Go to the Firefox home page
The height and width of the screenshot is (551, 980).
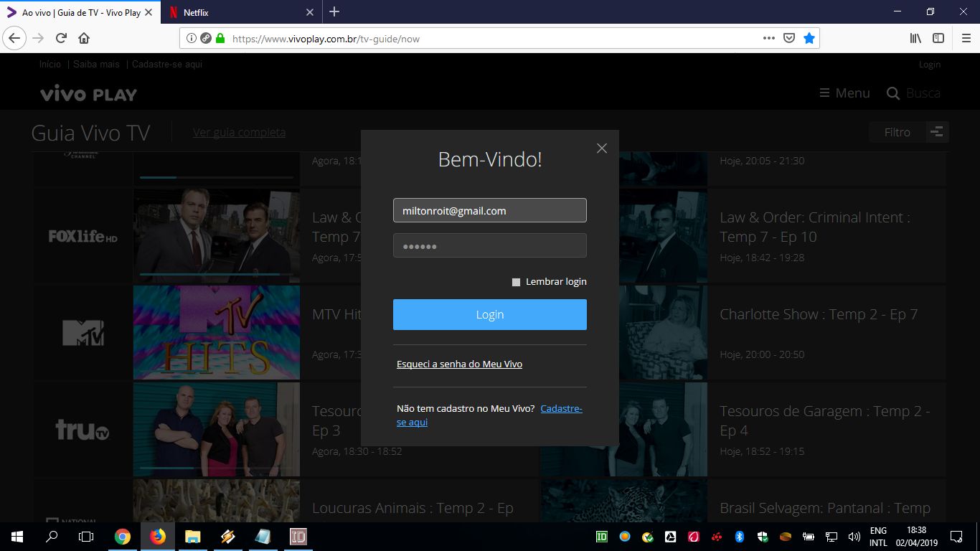click(84, 38)
